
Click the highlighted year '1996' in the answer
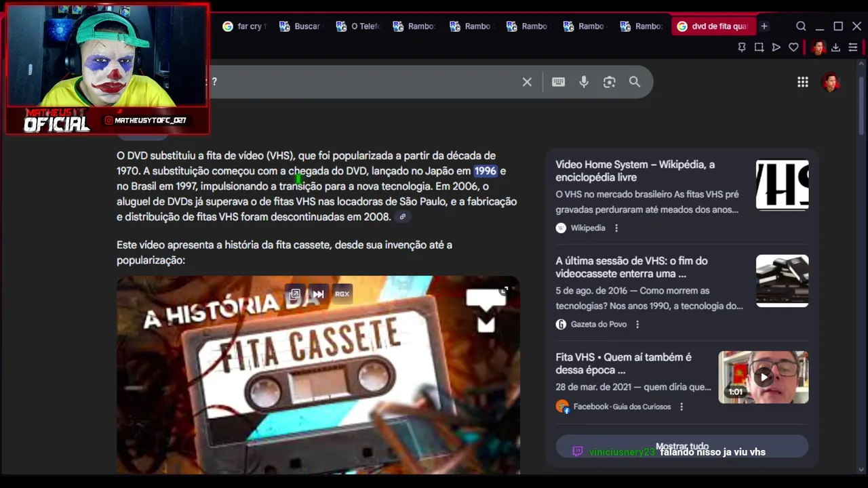click(485, 171)
